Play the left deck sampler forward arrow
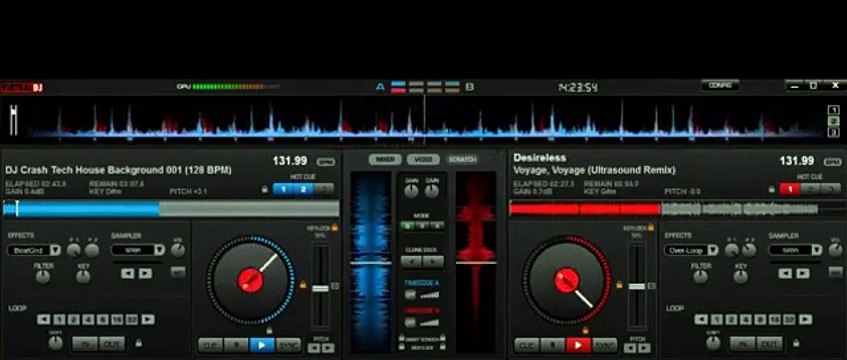The image size is (847, 360). [x=145, y=274]
